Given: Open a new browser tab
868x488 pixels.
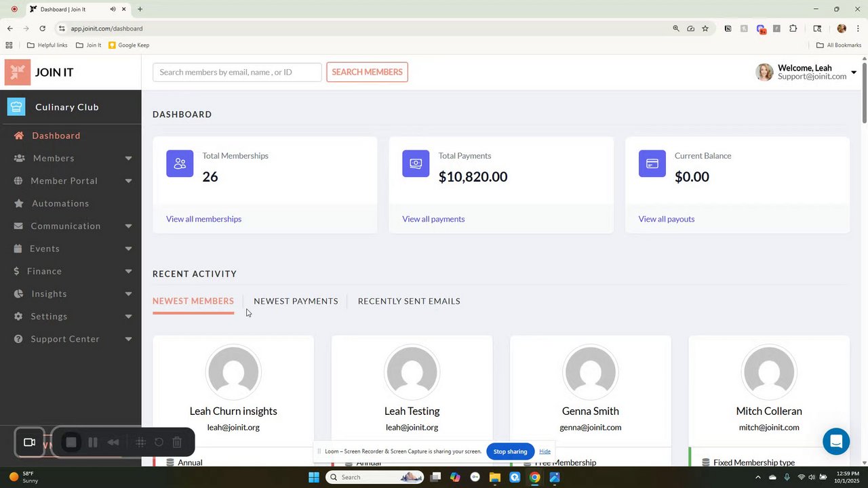Looking at the screenshot, I should pos(140,9).
